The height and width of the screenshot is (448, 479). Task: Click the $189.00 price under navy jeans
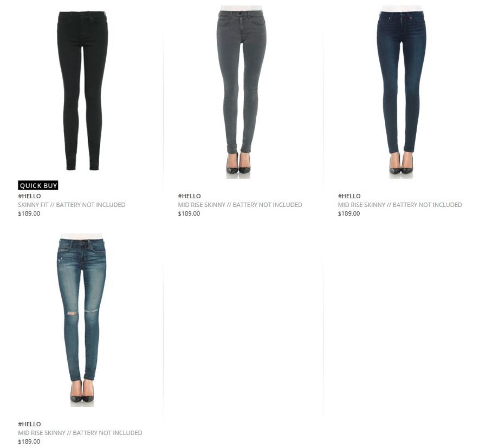(x=349, y=214)
